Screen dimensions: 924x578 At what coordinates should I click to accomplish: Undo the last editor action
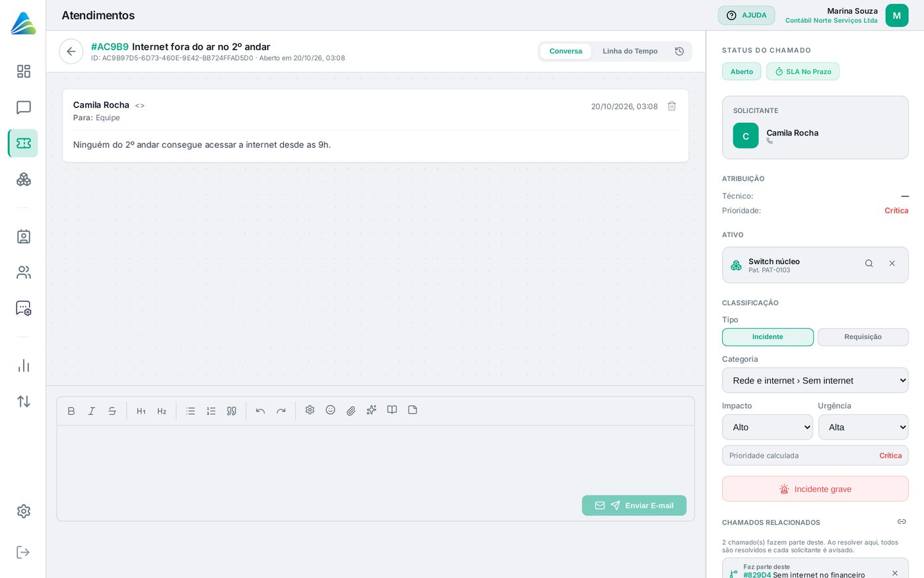(261, 411)
